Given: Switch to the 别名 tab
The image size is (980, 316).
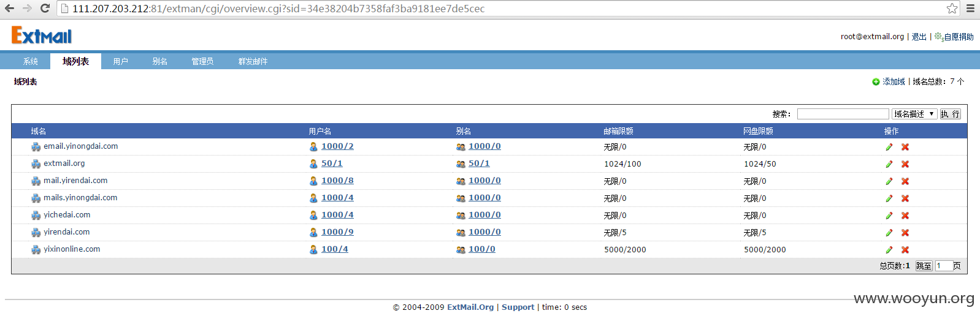Looking at the screenshot, I should 160,61.
